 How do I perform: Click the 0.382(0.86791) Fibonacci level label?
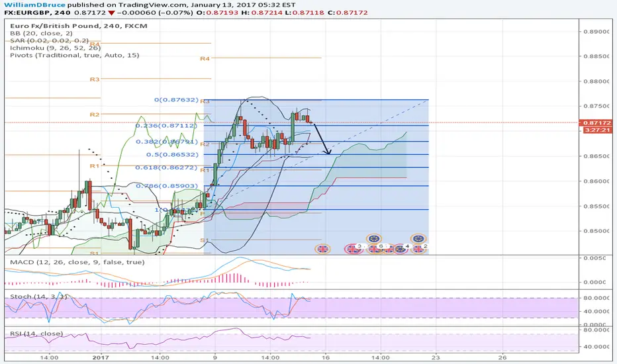pyautogui.click(x=166, y=142)
